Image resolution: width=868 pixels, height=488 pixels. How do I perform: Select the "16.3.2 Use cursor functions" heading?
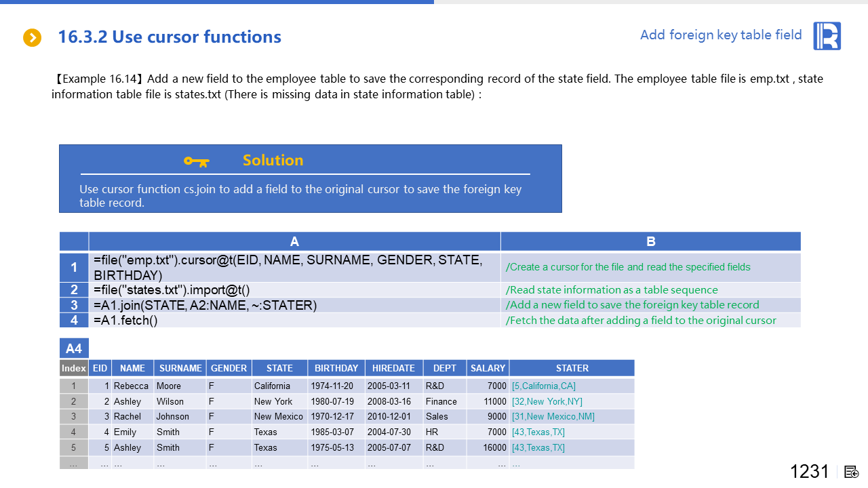pyautogui.click(x=170, y=37)
